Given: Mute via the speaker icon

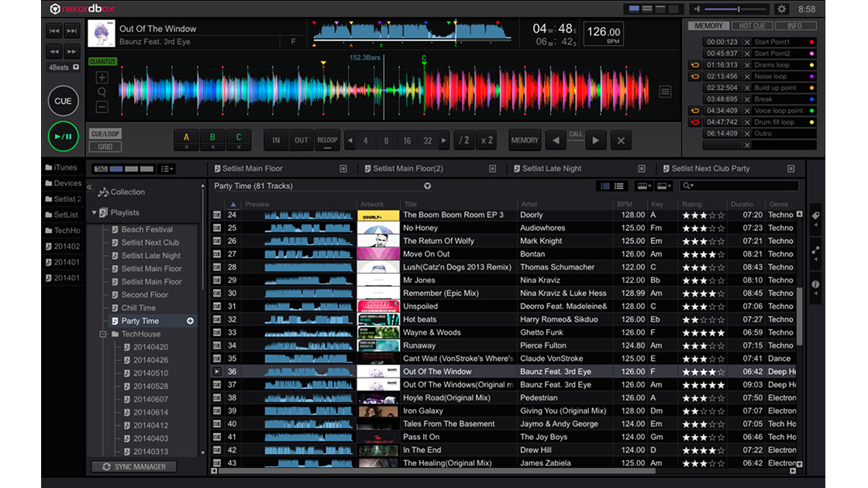Looking at the screenshot, I should (697, 9).
